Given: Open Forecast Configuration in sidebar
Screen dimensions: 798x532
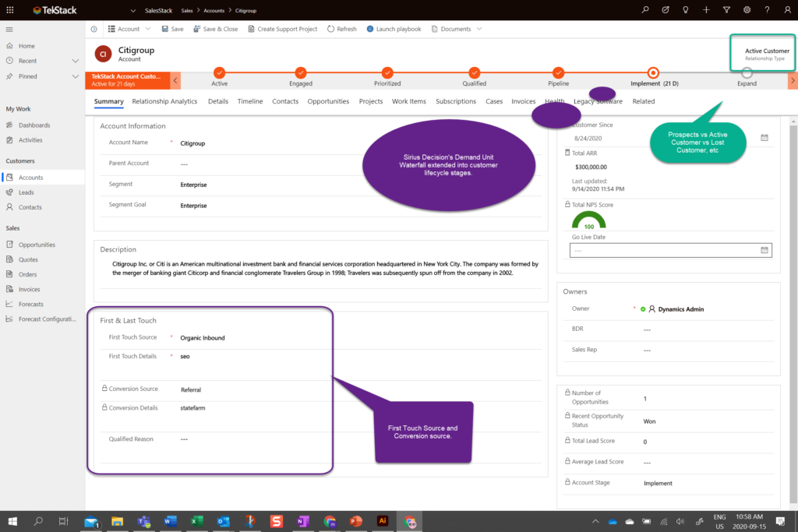Looking at the screenshot, I should pos(47,319).
